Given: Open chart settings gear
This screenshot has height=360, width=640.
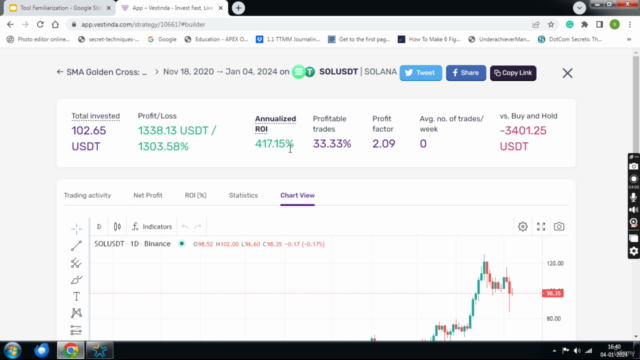Looking at the screenshot, I should [523, 227].
